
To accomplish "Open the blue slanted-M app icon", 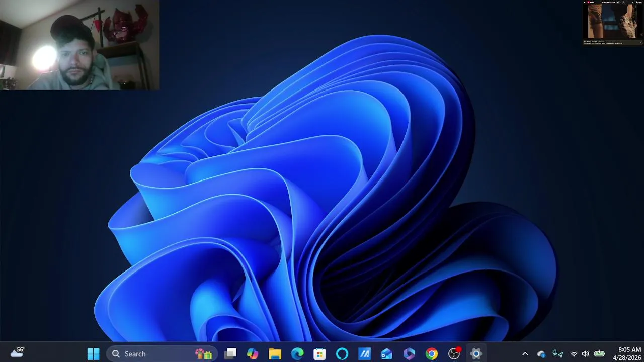I will (364, 354).
